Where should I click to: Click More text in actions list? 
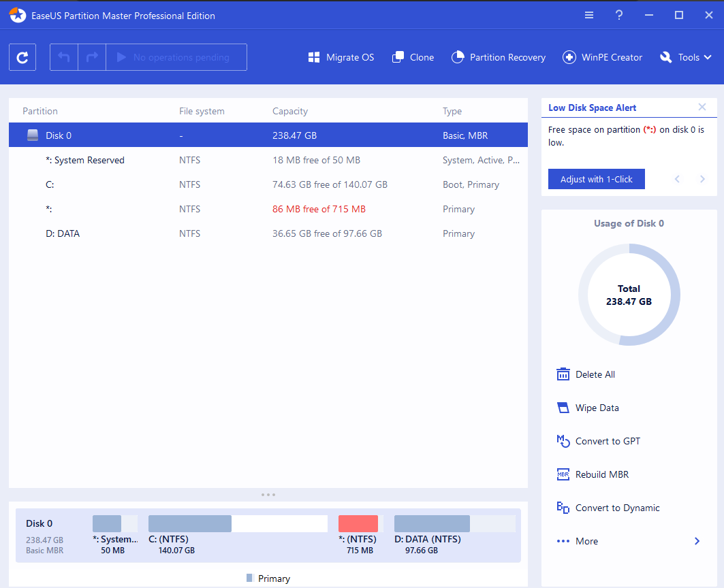tap(586, 541)
